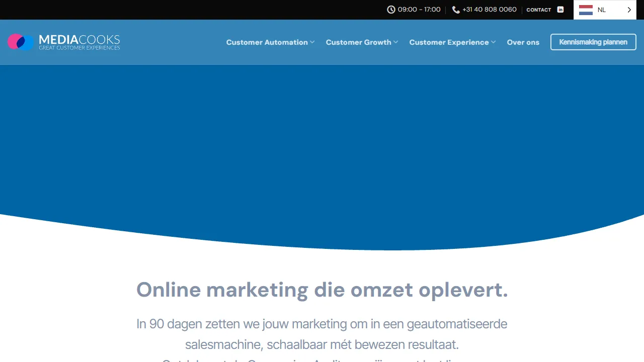Open the LinkedIn profile icon
644x362 pixels.
[560, 10]
